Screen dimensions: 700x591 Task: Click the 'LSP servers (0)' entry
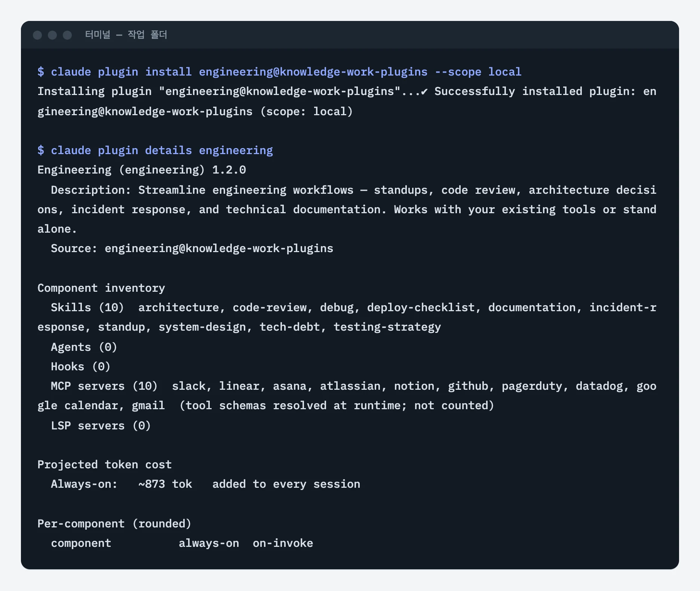point(101,426)
